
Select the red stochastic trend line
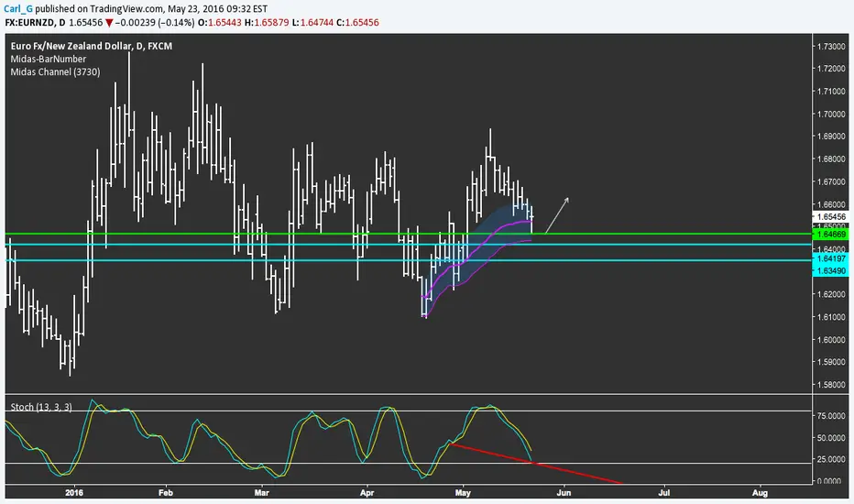point(536,463)
